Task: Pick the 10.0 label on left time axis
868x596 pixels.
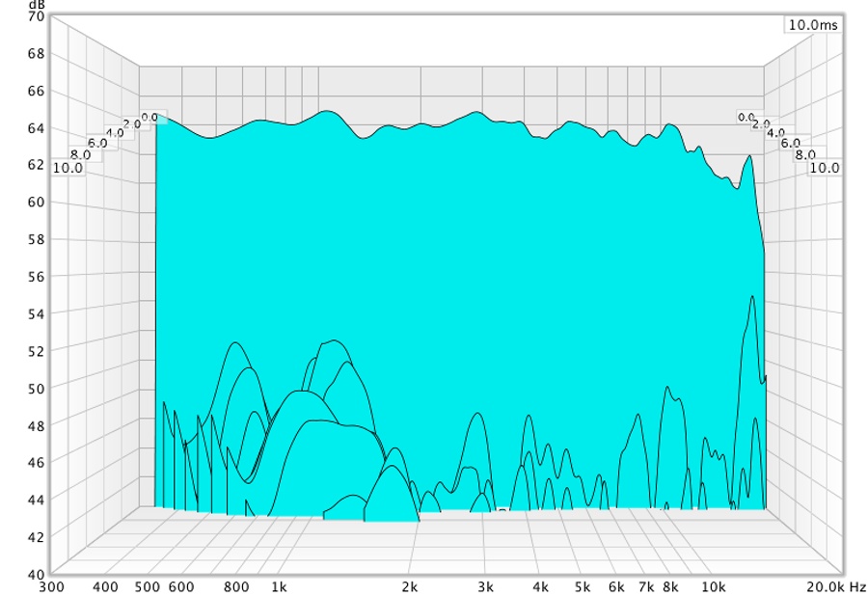Action: pos(68,168)
